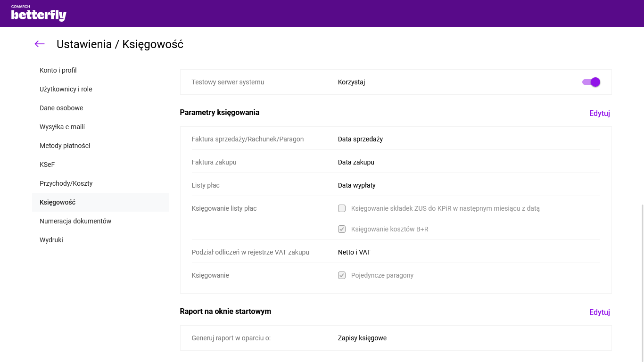Open Numeracja dokumentów settings
This screenshot has height=362, width=644.
75,221
